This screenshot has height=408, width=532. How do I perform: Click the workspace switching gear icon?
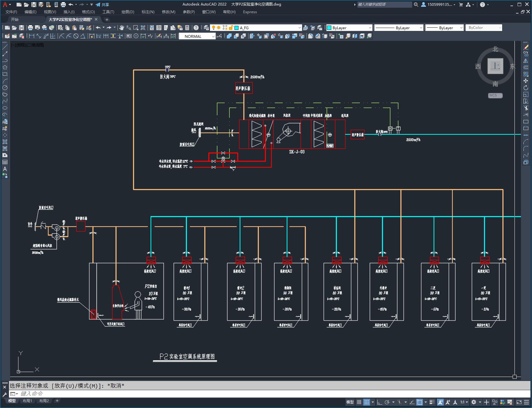[x=474, y=402]
